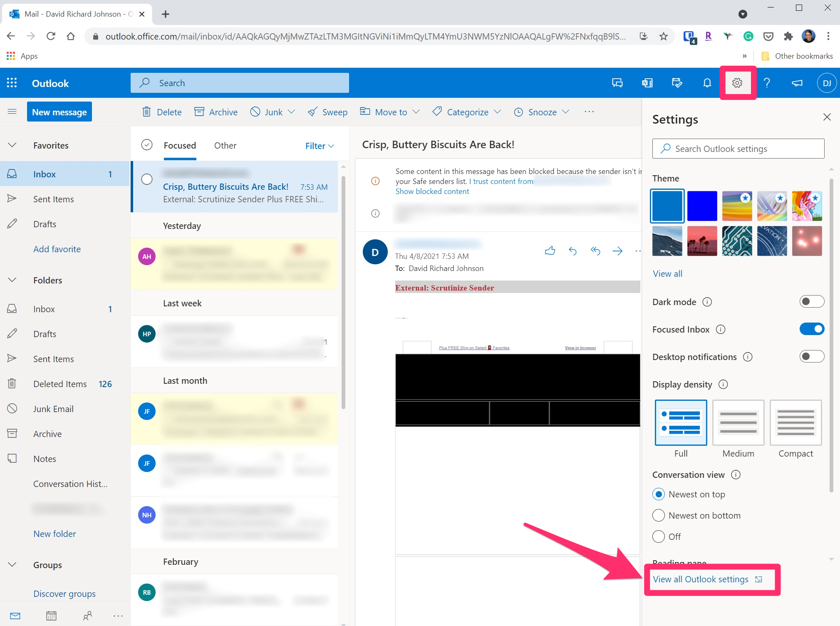Click the Reply All icon in email
840x626 pixels.
pyautogui.click(x=595, y=251)
